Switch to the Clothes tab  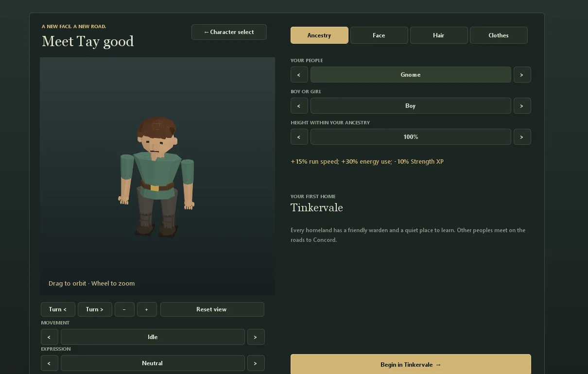point(499,35)
